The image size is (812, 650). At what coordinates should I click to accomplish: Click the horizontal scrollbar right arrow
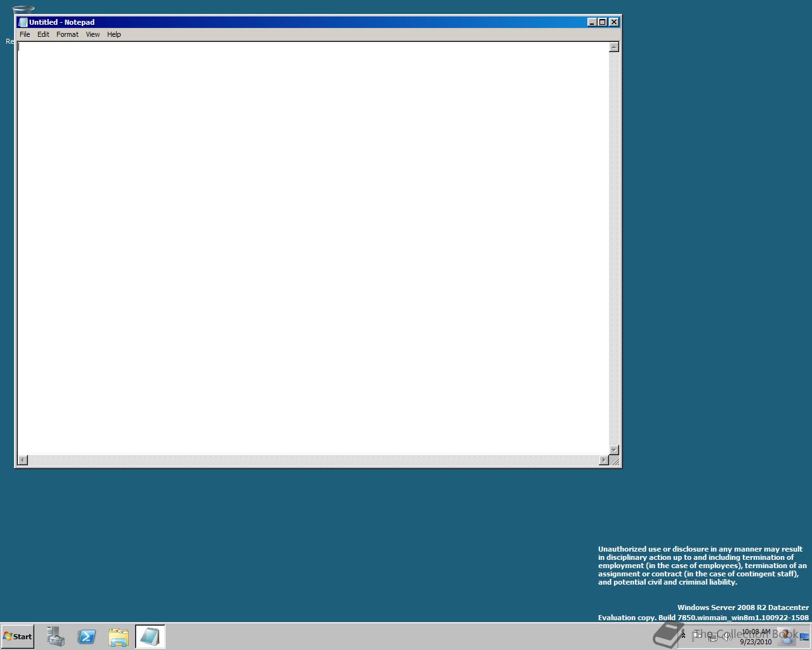point(604,460)
